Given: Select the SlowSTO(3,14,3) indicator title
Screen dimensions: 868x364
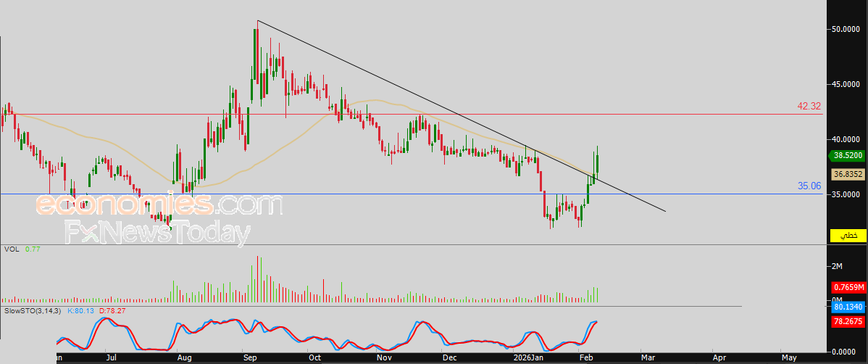Looking at the screenshot, I should tap(33, 311).
